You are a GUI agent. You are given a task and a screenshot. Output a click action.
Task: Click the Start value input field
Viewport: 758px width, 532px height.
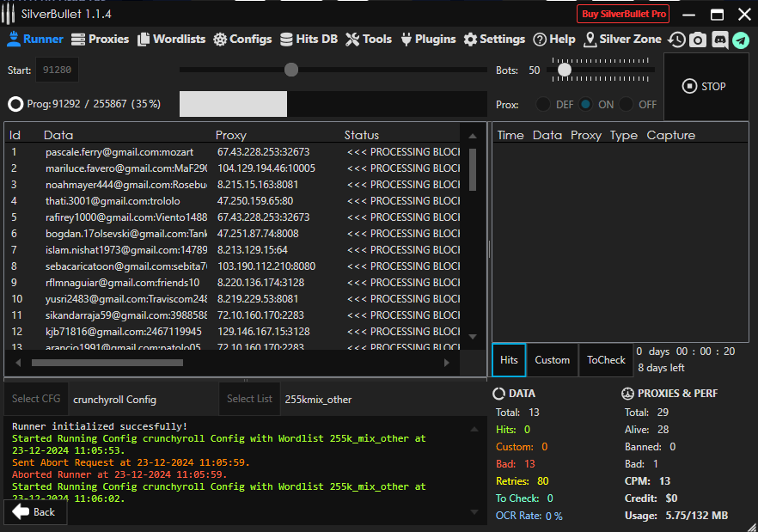pyautogui.click(x=58, y=70)
